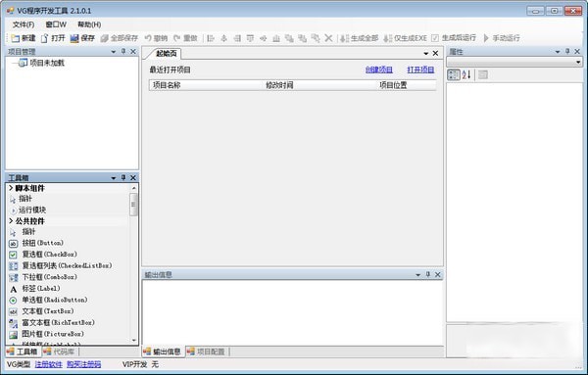
Task: Collapse the 公共控件 group
Action: [11, 221]
